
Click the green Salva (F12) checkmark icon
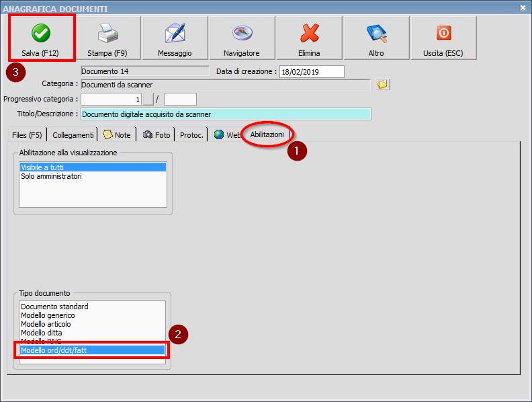point(40,33)
